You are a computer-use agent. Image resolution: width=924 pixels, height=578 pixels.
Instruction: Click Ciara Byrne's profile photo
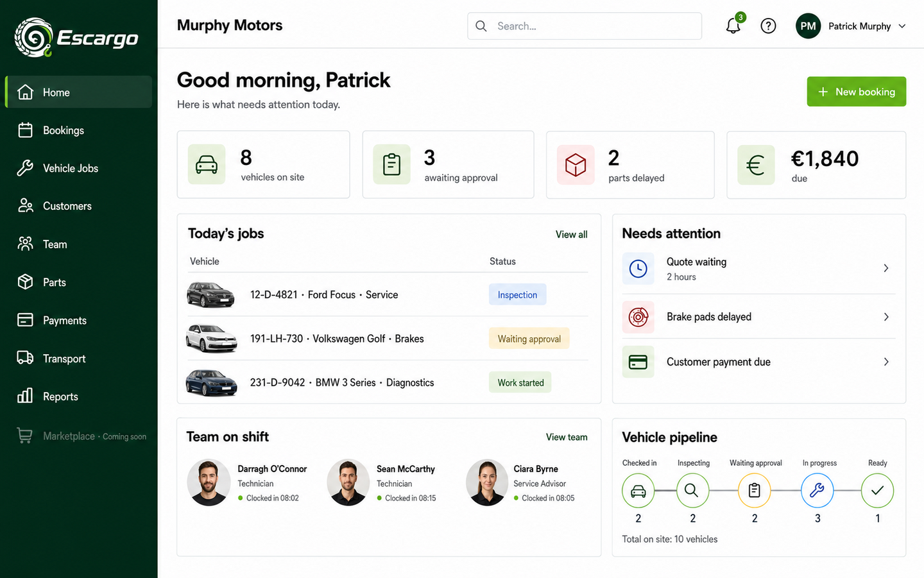coord(487,482)
